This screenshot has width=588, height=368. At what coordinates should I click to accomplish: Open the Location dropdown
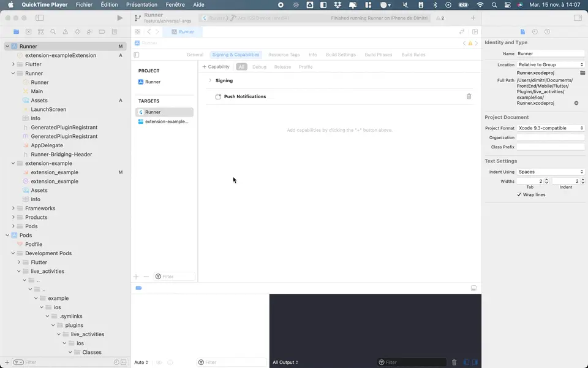click(551, 64)
